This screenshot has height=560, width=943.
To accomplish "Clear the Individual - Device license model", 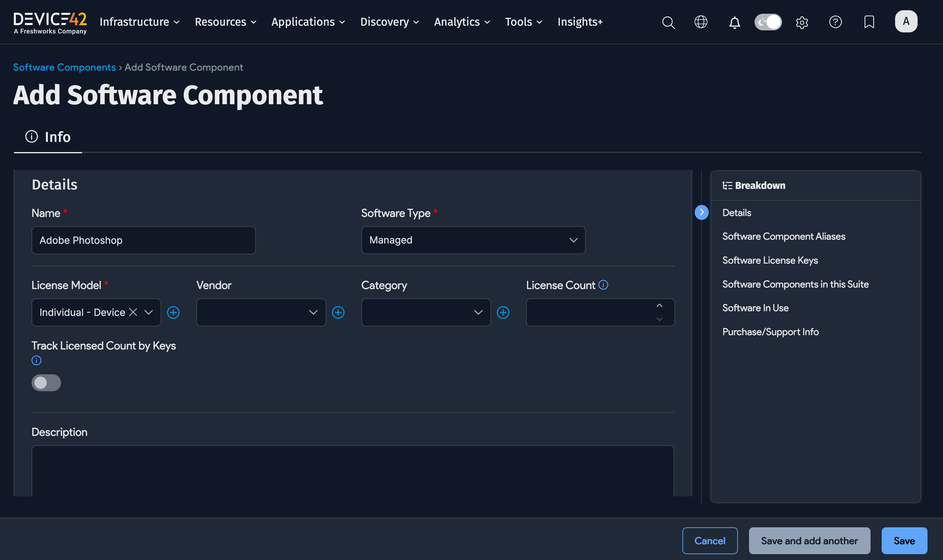I will [133, 312].
